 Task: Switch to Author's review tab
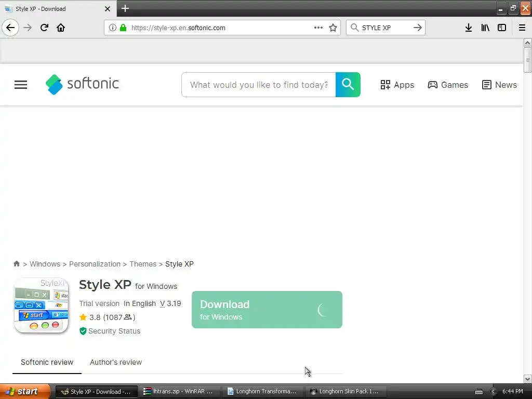(116, 362)
